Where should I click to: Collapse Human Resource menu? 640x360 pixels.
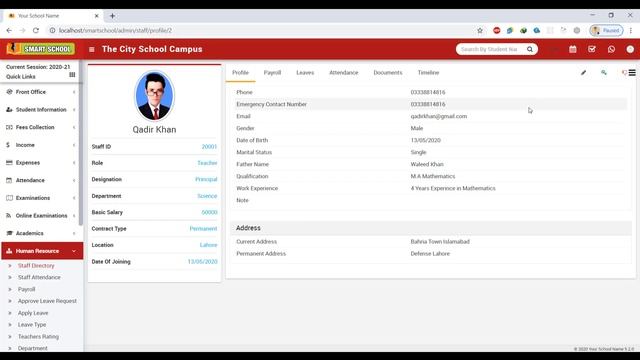click(x=42, y=251)
